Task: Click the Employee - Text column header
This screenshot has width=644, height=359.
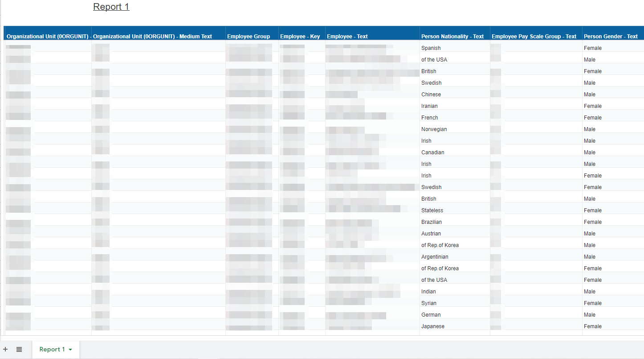Action: tap(347, 37)
